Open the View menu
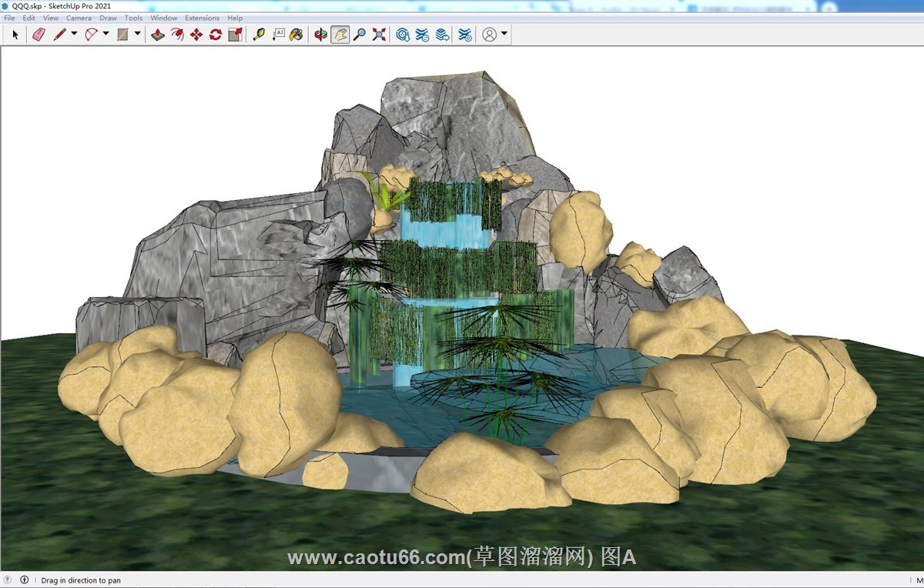The image size is (924, 588). click(x=51, y=18)
